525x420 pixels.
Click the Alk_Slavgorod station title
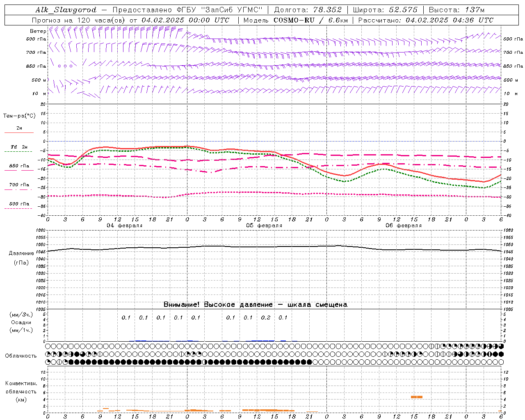tap(66, 10)
